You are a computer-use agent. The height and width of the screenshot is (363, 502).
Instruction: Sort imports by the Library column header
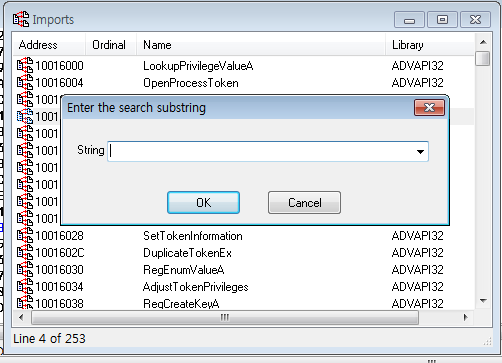click(430, 45)
